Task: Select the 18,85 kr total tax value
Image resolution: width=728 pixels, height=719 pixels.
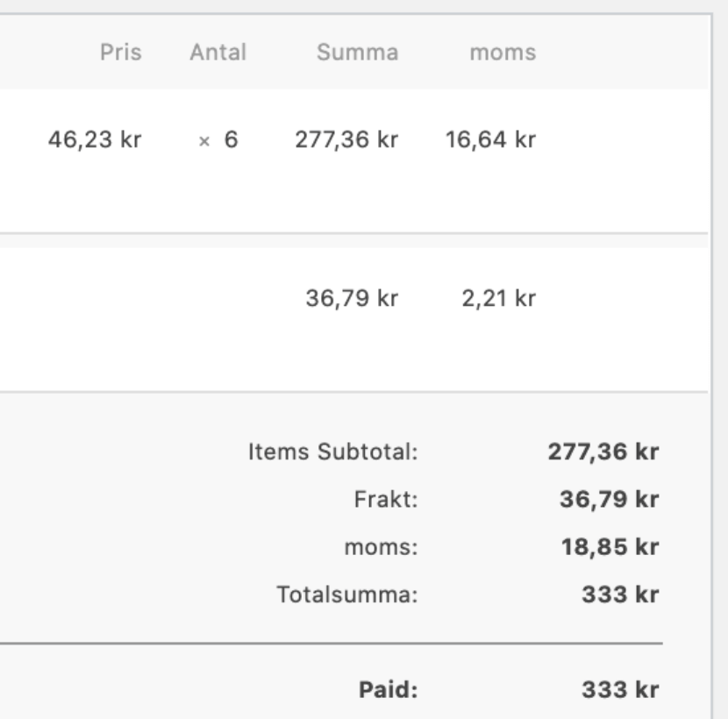Action: pos(610,547)
